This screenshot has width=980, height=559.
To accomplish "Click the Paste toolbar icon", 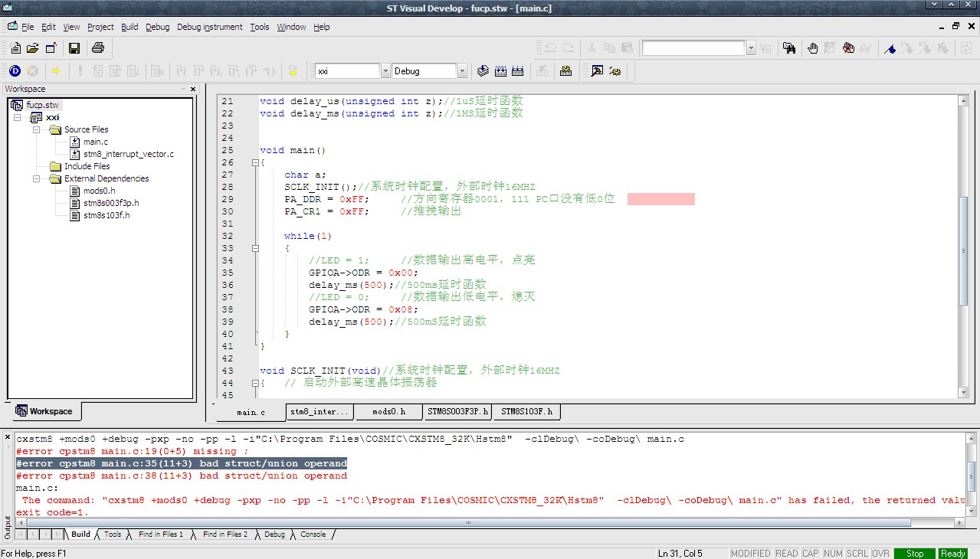I will [627, 48].
